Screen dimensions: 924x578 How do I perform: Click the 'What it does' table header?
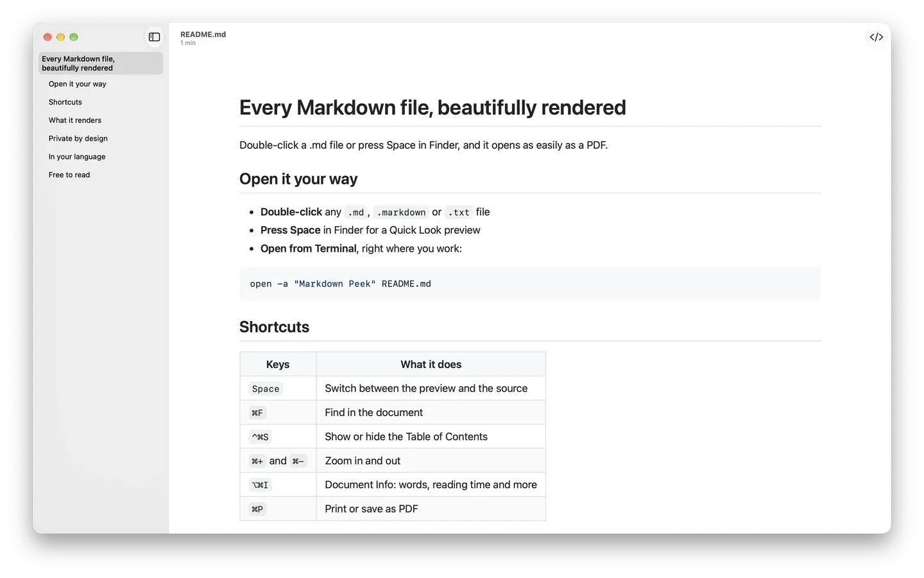coord(431,364)
